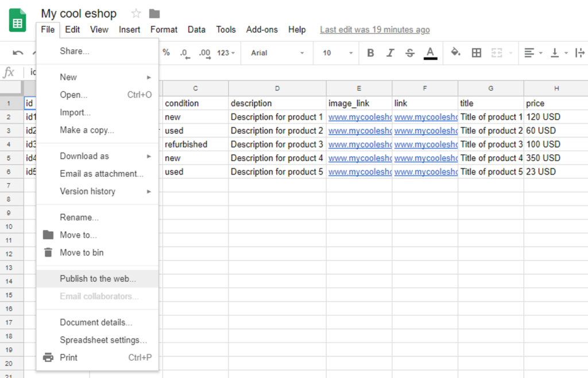Click the horizontal align icon

(529, 53)
